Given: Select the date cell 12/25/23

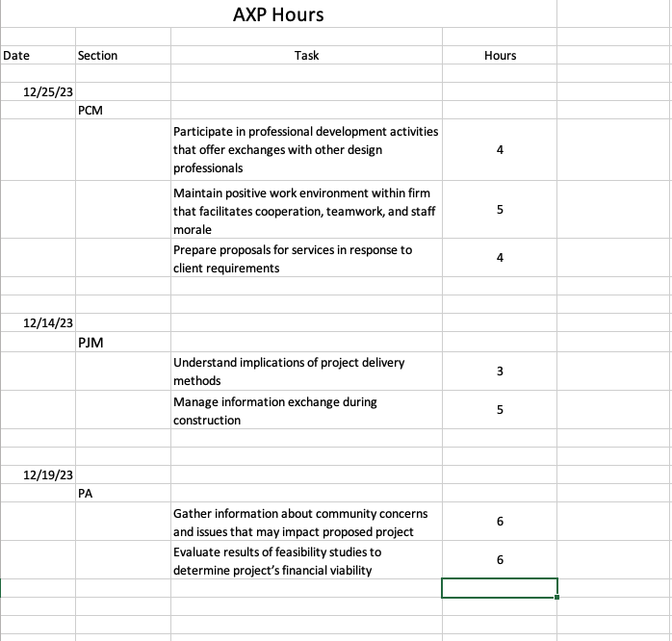Looking at the screenshot, I should tap(39, 91).
